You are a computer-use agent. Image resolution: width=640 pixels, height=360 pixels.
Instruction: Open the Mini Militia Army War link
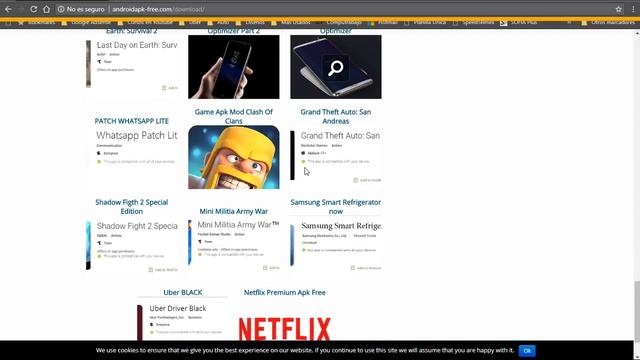pyautogui.click(x=233, y=211)
